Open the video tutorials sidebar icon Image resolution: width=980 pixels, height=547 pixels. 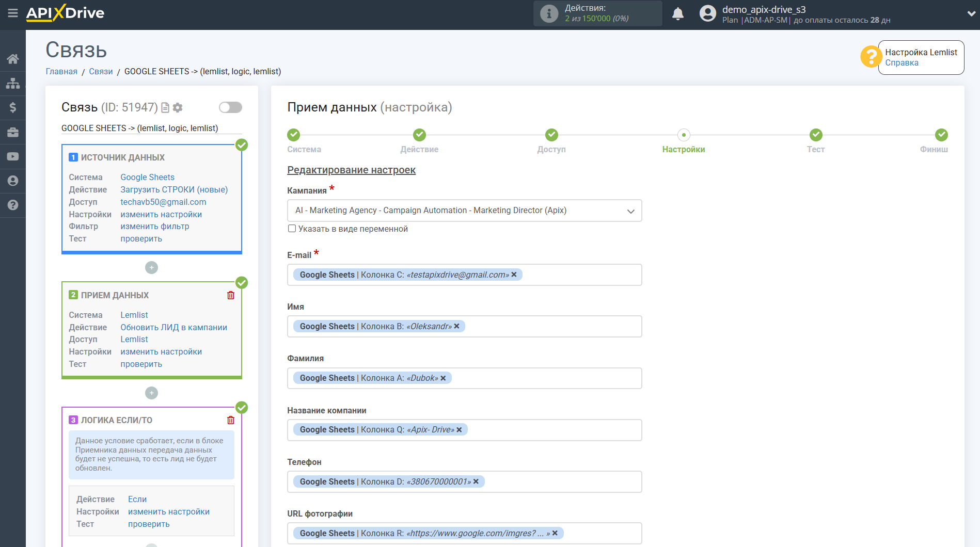[x=13, y=156]
